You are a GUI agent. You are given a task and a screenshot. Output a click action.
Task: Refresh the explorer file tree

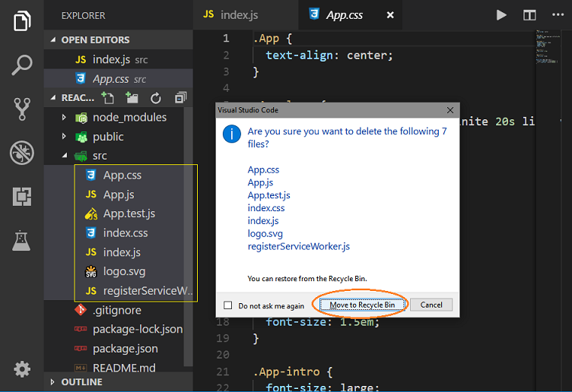(x=156, y=98)
